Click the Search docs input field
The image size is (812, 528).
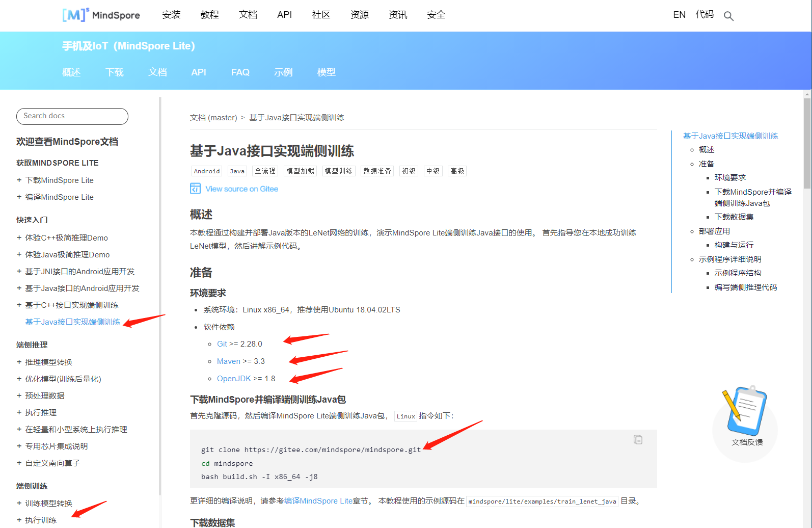(x=72, y=116)
